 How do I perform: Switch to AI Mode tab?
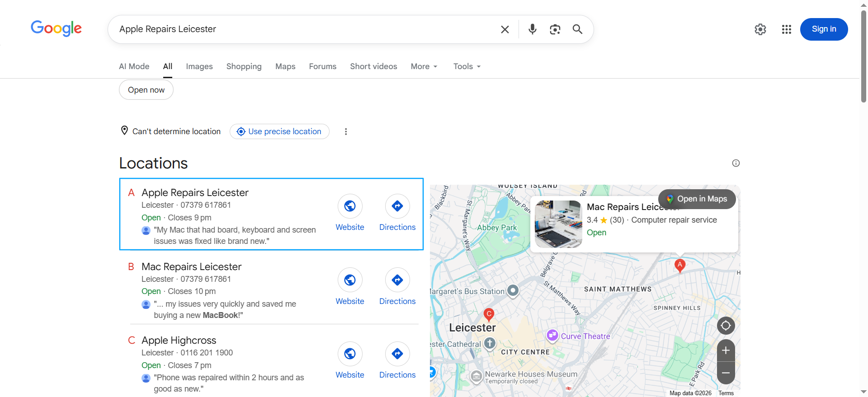[134, 66]
